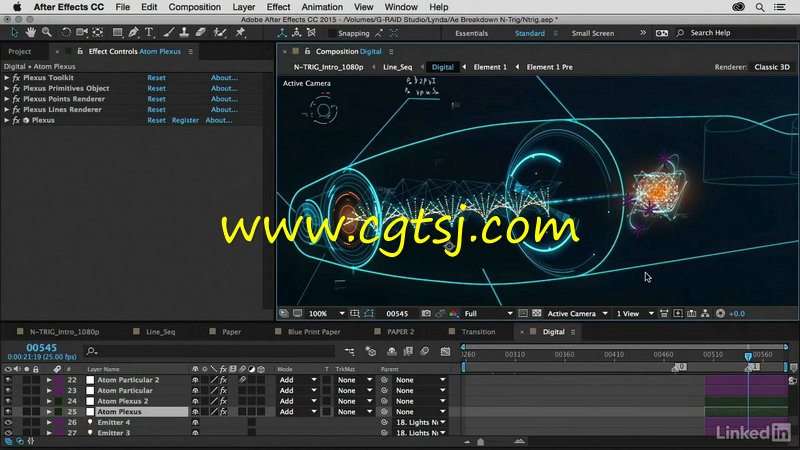Click the Draft 3D icon in timeline
The width and height of the screenshot is (800, 450).
pos(371,351)
